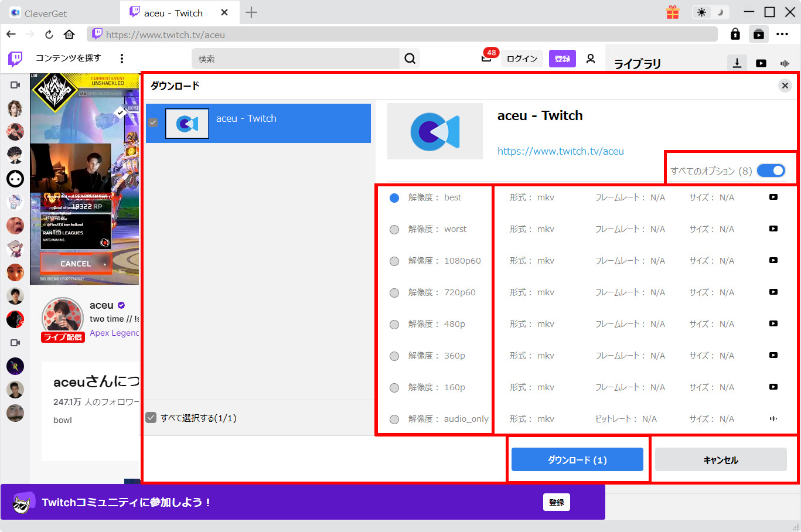The width and height of the screenshot is (801, 532).
Task: Click the forward navigation arrow
Action: point(30,35)
